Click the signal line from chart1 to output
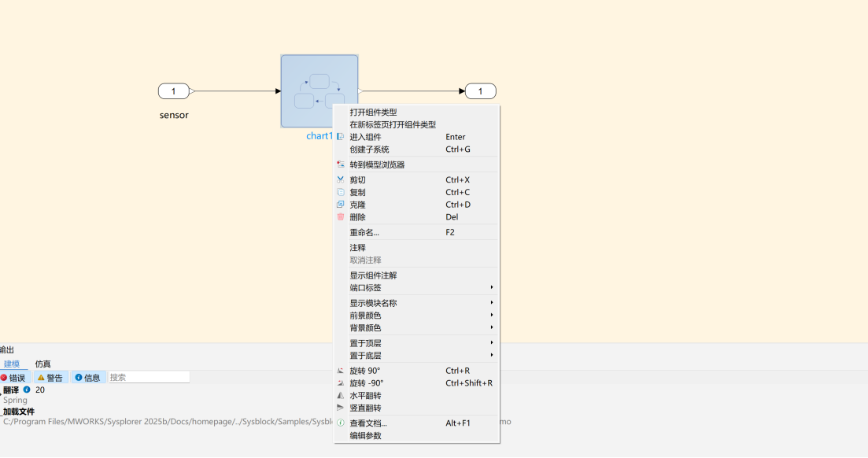Viewport: 868px width, 458px height. (412, 90)
